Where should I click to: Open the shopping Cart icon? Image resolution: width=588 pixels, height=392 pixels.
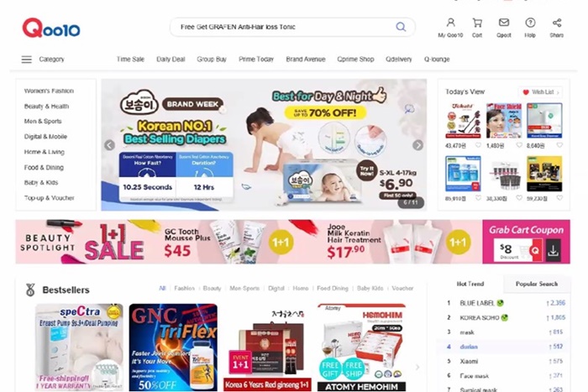point(477,23)
